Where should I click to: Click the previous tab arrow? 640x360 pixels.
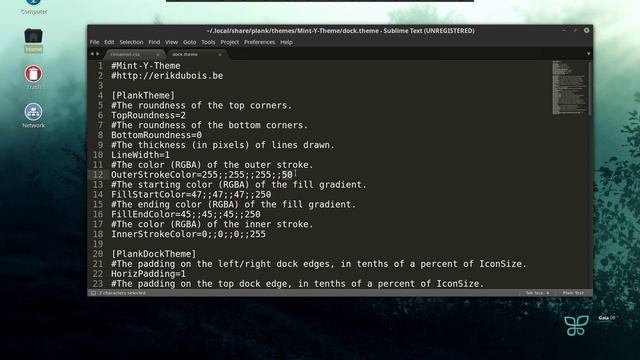[92, 53]
